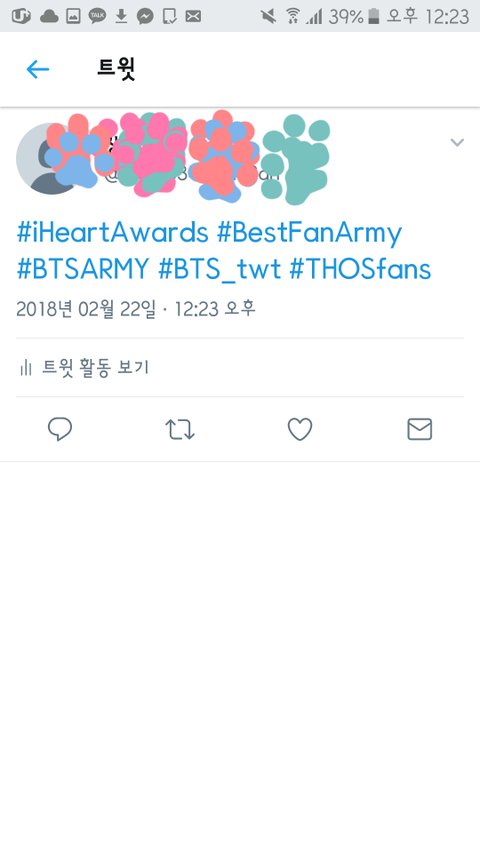This screenshot has height=853, width=480.
Task: Open the profile avatar thumbnail
Action: pos(49,158)
